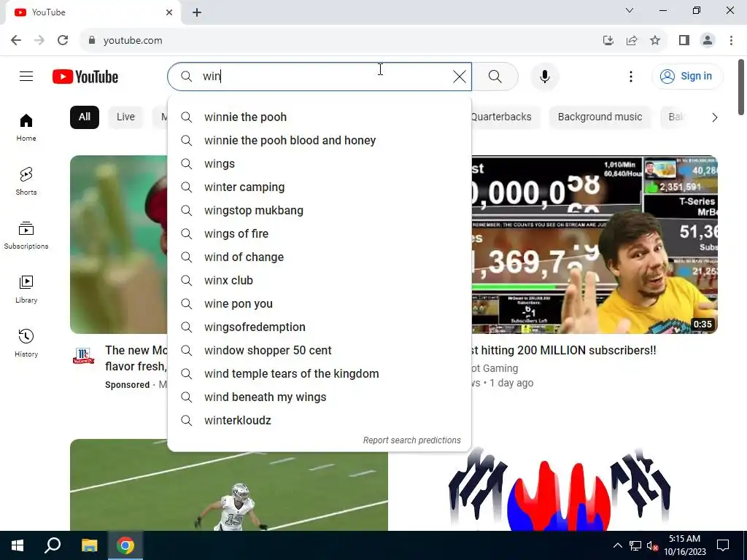The image size is (747, 560).
Task: Open Subscriptions in the sidebar
Action: tap(26, 236)
